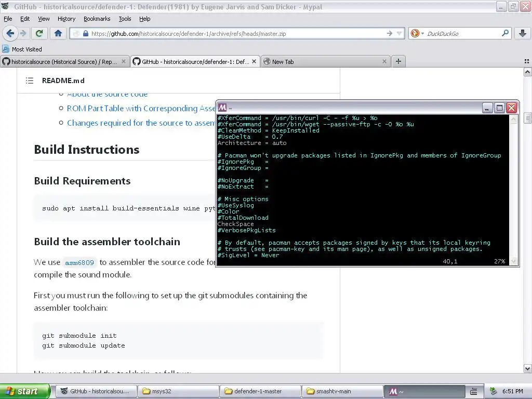Open the URL history dropdown arrow

click(400, 33)
